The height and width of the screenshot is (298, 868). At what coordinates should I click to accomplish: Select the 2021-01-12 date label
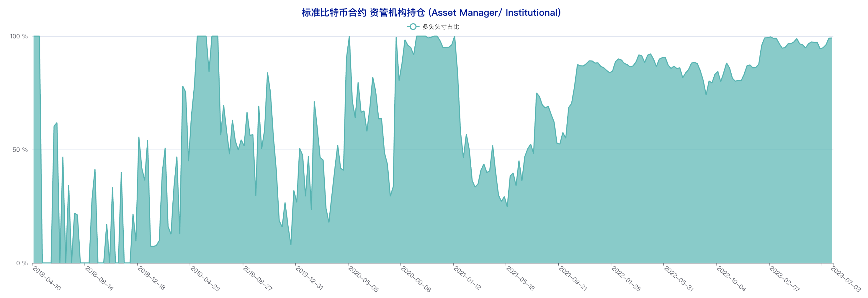(467, 279)
